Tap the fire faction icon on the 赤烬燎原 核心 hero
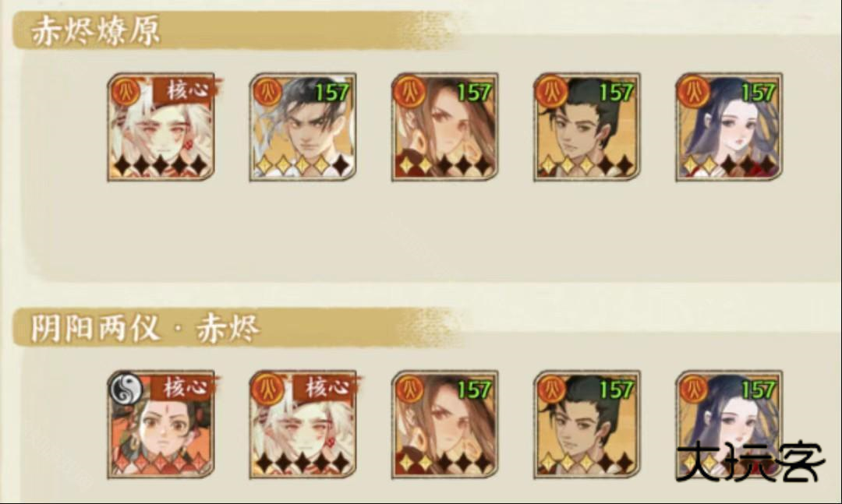842x504 pixels. [126, 91]
